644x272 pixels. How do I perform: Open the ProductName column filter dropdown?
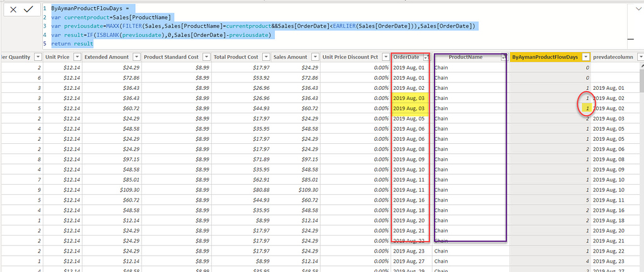tap(503, 57)
